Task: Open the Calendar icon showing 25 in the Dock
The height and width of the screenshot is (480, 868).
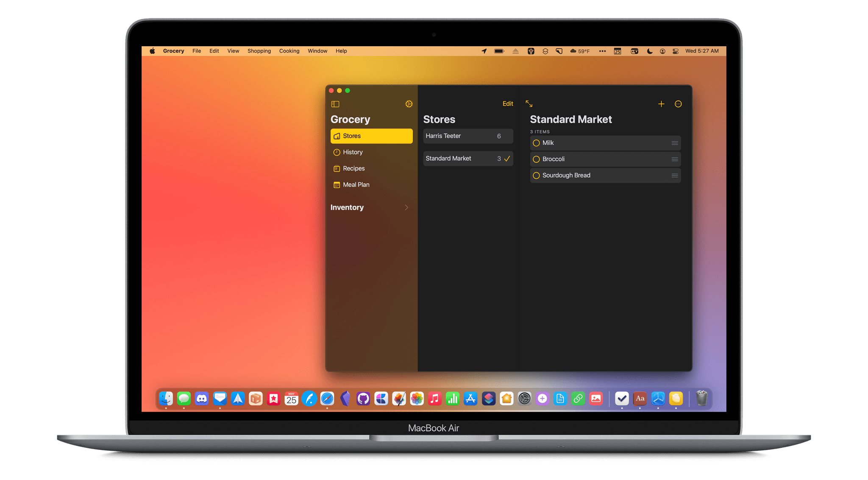Action: tap(292, 399)
